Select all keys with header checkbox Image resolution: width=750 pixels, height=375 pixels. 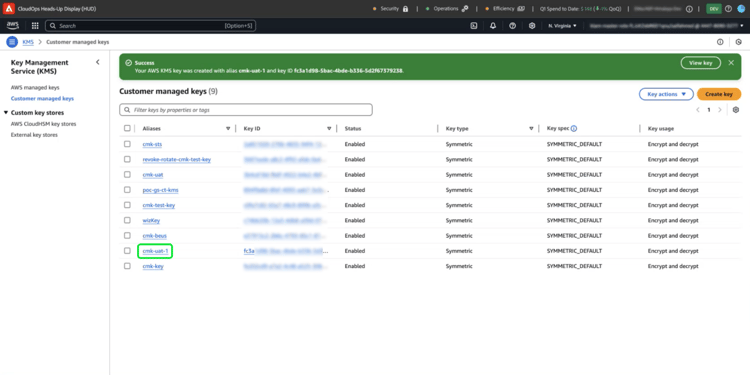pos(127,128)
